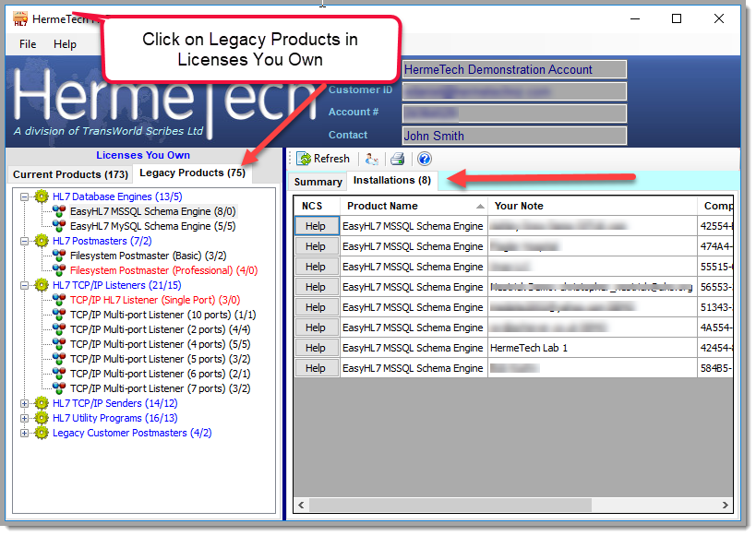
Task: Click Help button in the 584B5 row
Action: tap(317, 368)
